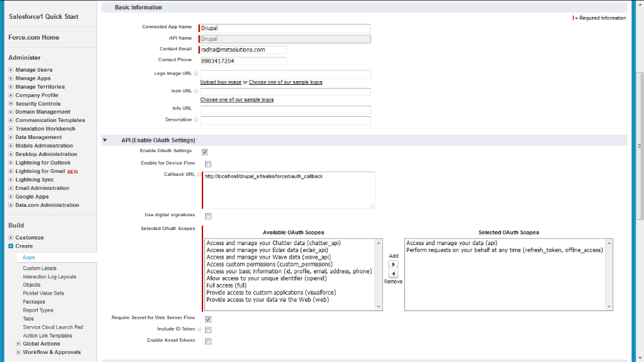The height and width of the screenshot is (362, 644).
Task: Expand the Manage Apps node
Action: [11, 79]
